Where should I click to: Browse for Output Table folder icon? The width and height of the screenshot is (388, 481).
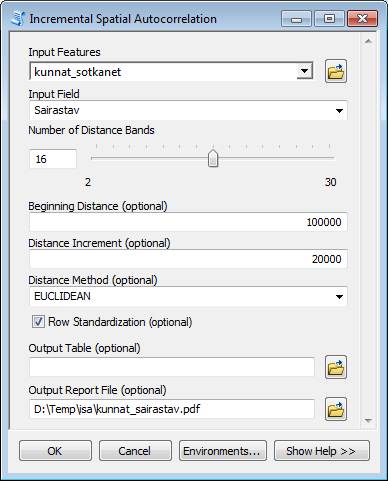coord(336,367)
